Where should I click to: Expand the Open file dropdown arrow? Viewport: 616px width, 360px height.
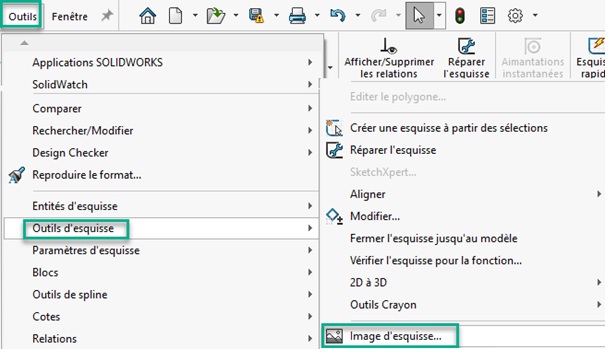[236, 16]
